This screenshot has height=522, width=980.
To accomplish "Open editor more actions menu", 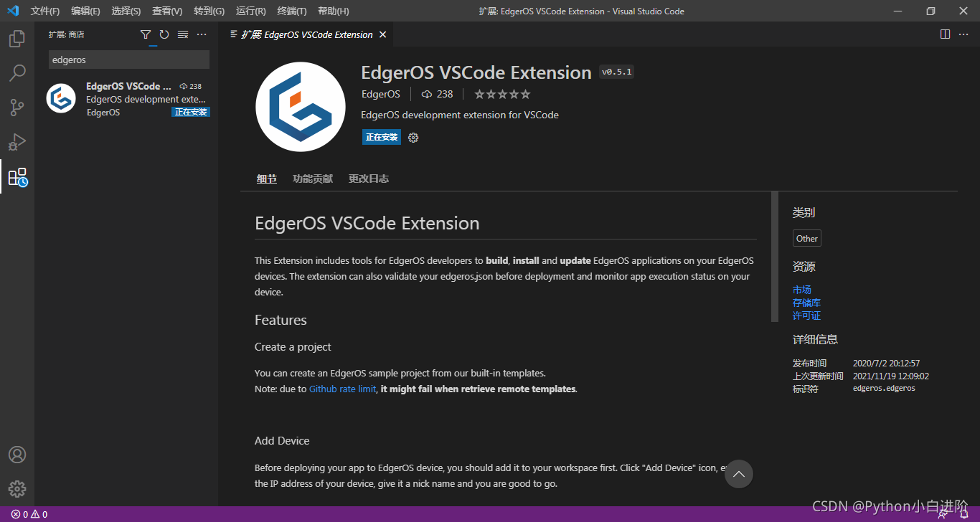I will pyautogui.click(x=964, y=34).
